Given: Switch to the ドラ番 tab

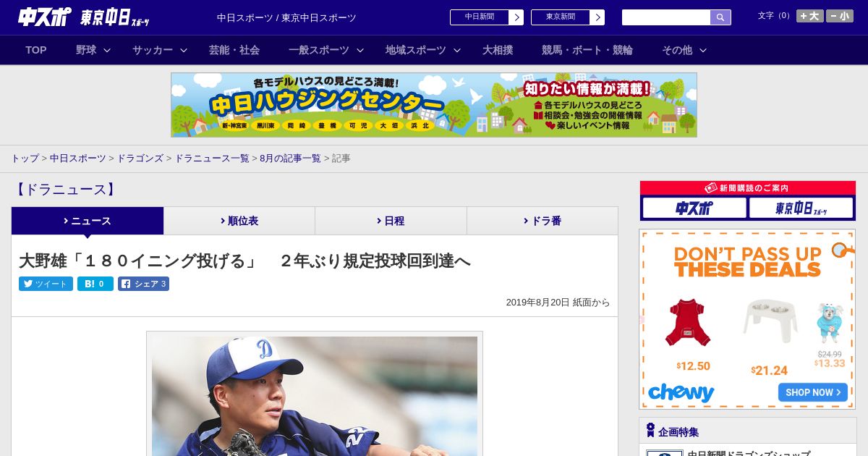Looking at the screenshot, I should tap(542, 221).
